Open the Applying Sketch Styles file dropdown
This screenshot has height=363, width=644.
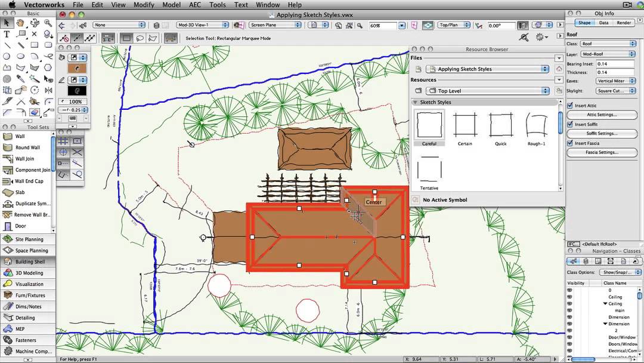(x=488, y=69)
